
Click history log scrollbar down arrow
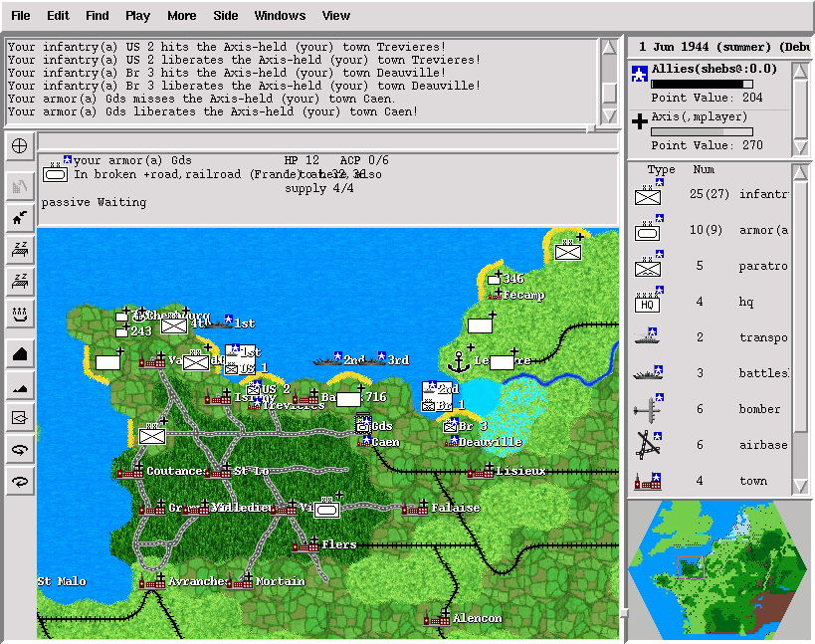[x=609, y=115]
